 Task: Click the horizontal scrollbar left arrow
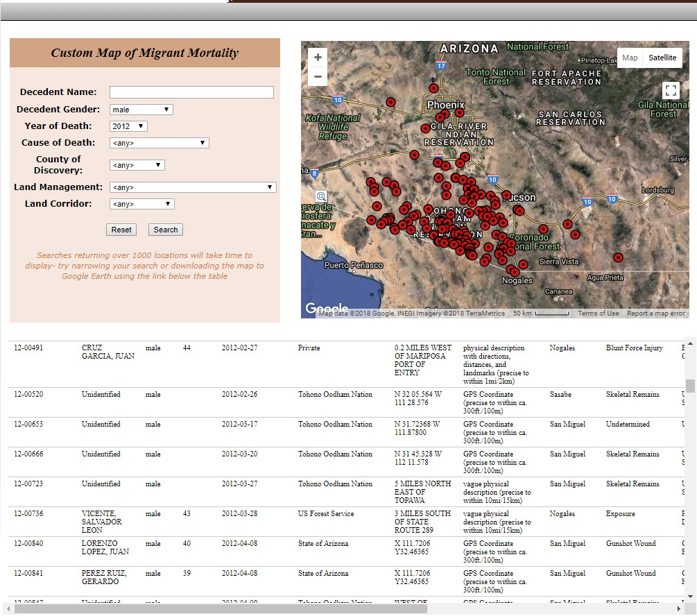click(x=8, y=608)
